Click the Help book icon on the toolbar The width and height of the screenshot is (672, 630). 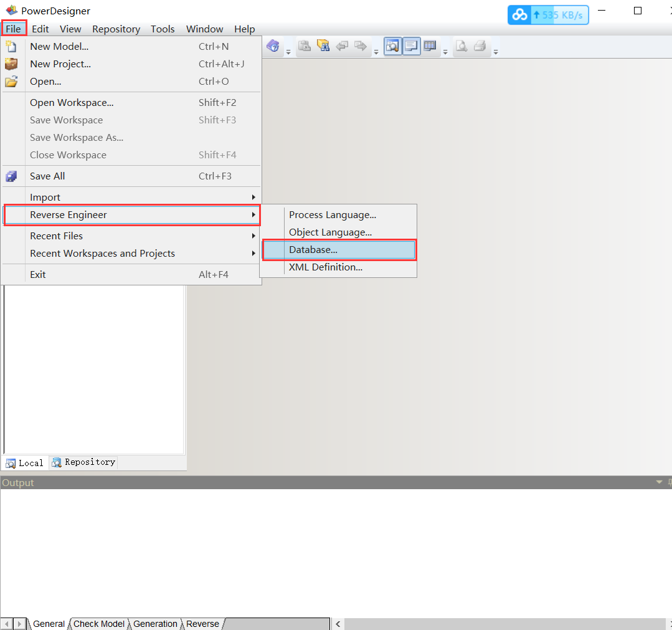[x=273, y=46]
